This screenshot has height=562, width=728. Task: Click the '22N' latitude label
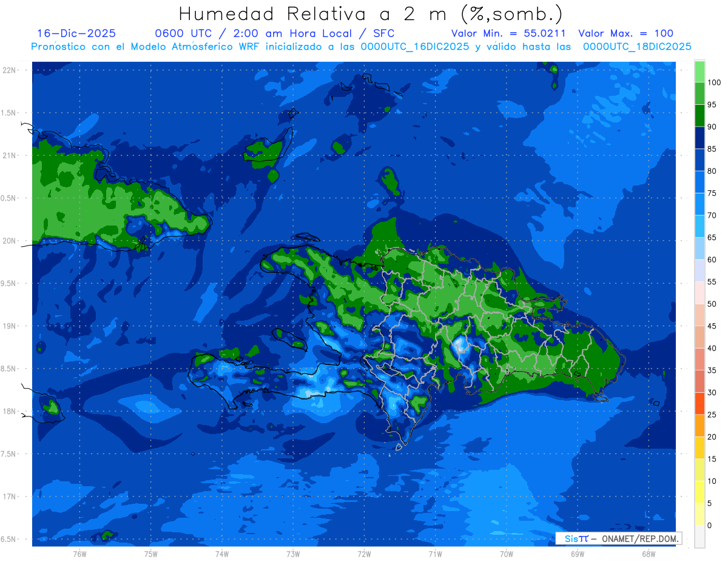[9, 70]
